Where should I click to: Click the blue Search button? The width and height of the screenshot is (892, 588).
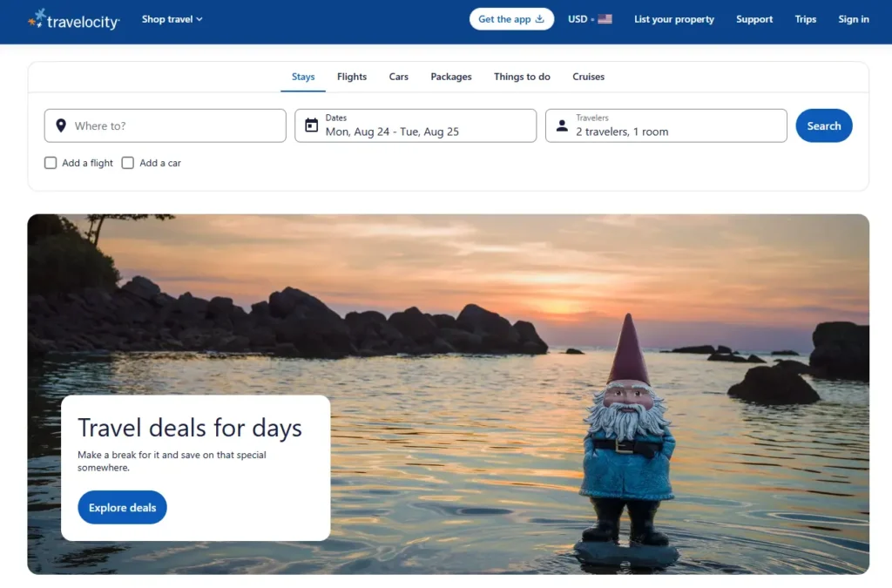[x=824, y=125]
